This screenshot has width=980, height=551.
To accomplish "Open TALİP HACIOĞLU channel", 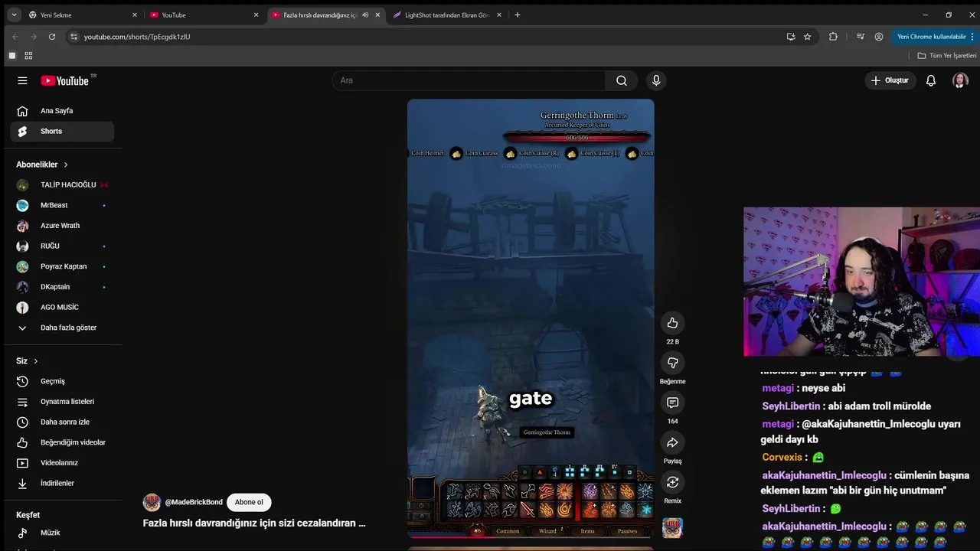I will coord(62,184).
